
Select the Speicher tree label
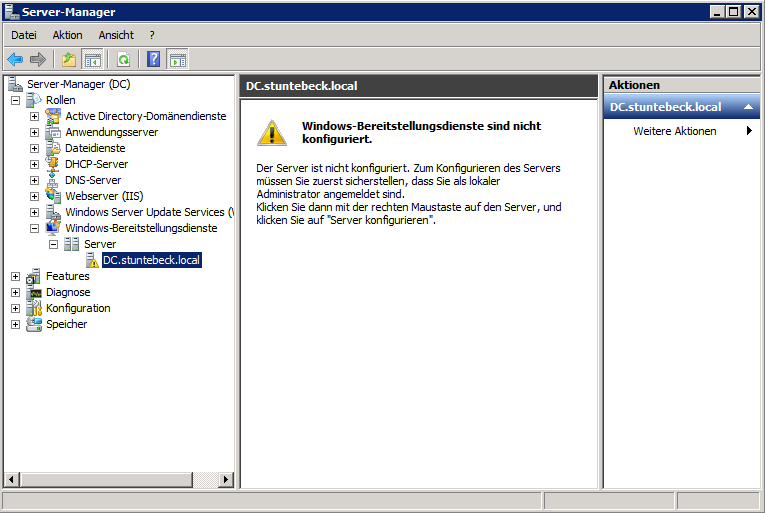coord(66,324)
